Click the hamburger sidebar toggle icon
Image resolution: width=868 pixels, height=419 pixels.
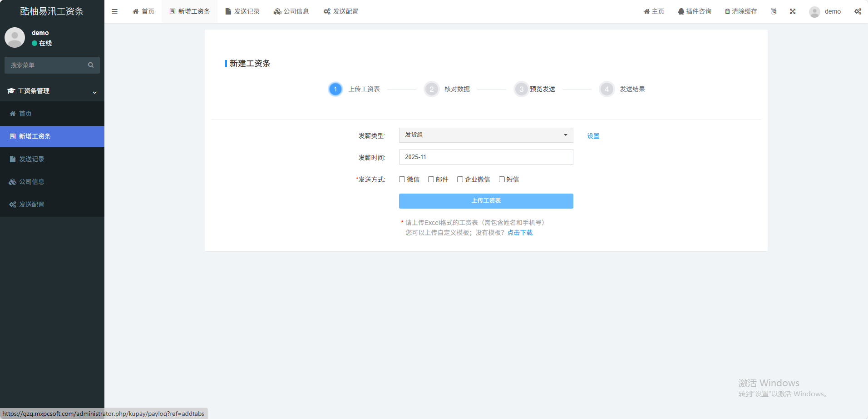pyautogui.click(x=114, y=11)
